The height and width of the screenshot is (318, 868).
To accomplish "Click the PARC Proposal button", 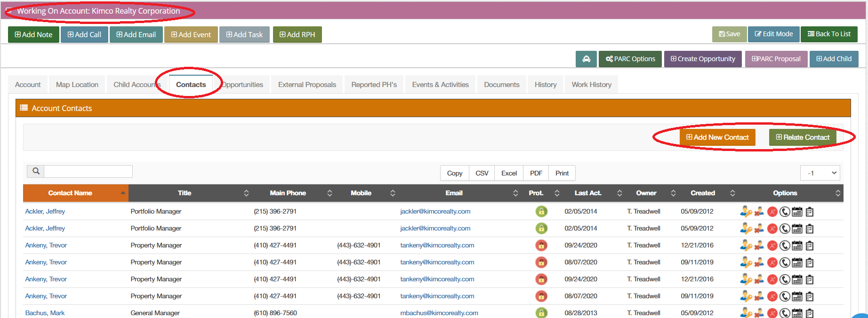I will (x=776, y=59).
